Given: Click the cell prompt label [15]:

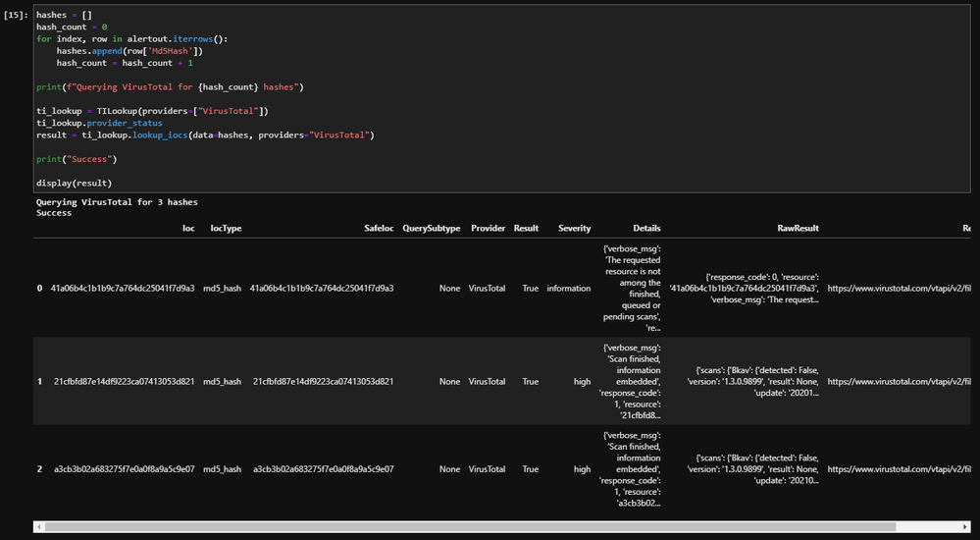Looking at the screenshot, I should pyautogui.click(x=17, y=15).
